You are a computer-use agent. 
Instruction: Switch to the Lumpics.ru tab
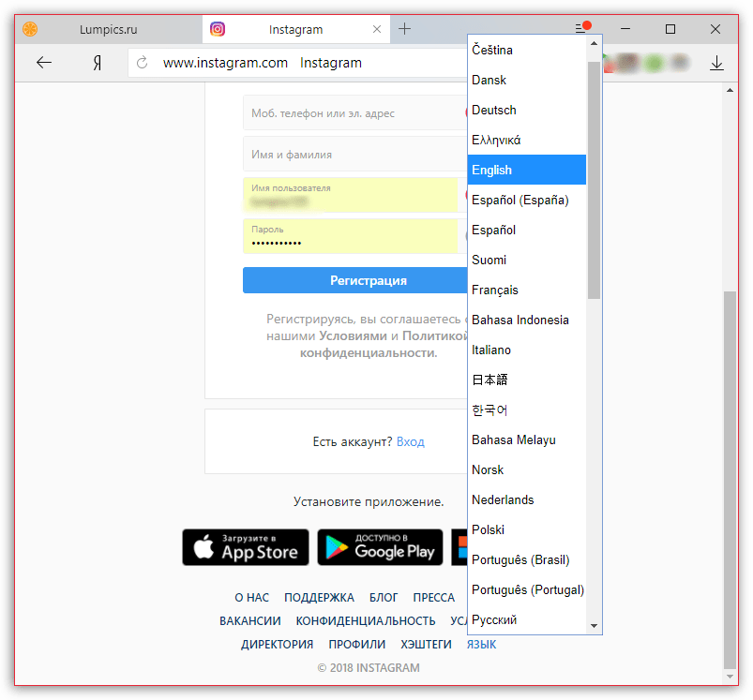tap(108, 29)
